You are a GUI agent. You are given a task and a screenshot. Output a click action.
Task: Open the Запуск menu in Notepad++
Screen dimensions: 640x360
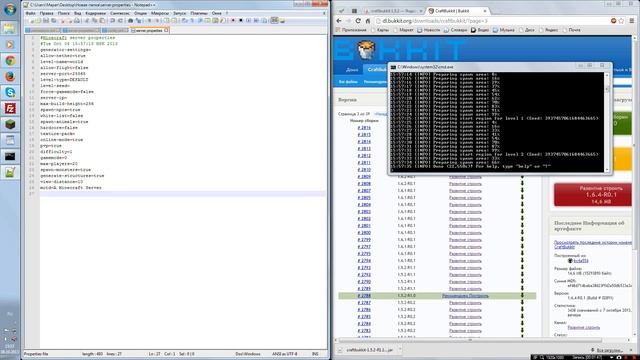click(x=180, y=13)
